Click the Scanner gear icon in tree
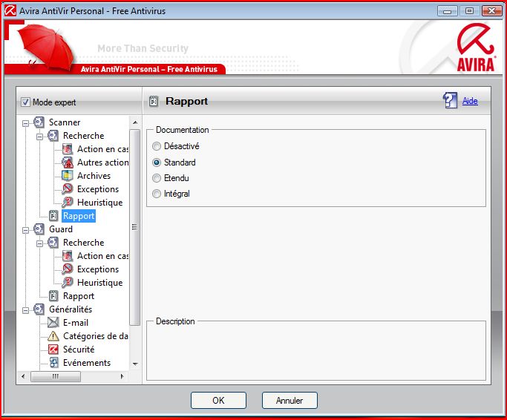Screen dimensions: 507x420 39,122
